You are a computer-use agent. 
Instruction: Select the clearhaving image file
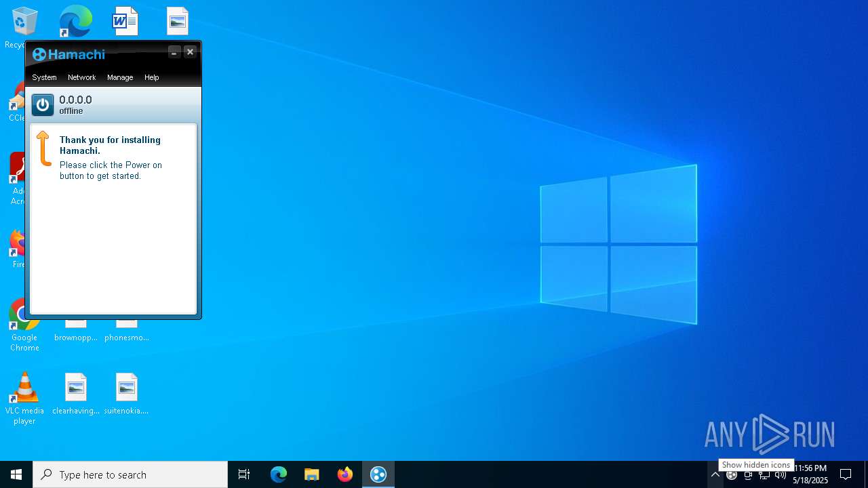[76, 394]
